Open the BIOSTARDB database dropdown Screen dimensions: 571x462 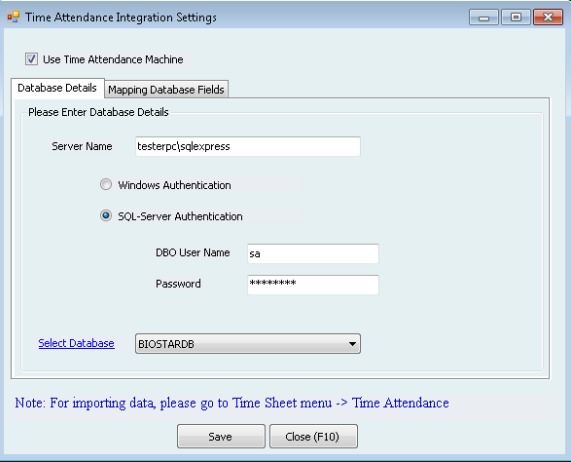248,343
